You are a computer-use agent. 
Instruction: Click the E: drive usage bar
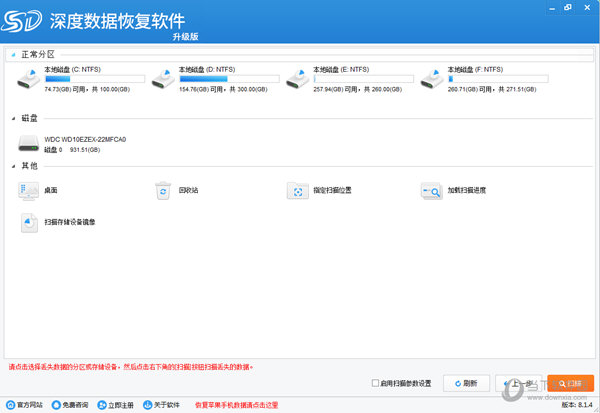(x=364, y=79)
